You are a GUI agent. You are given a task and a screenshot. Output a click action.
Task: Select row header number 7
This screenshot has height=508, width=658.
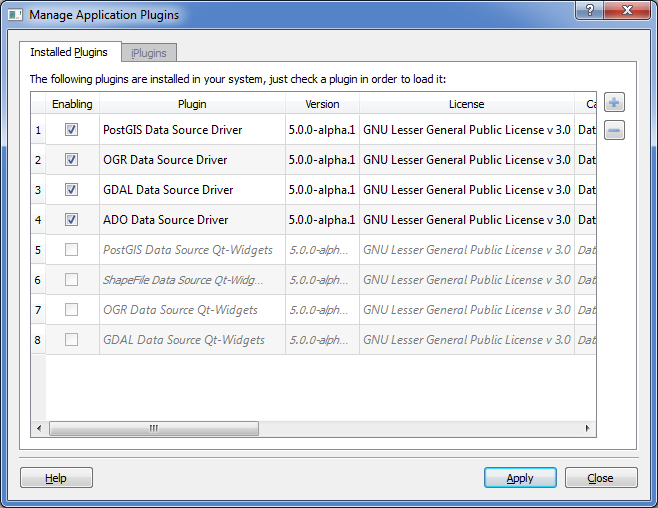[38, 310]
